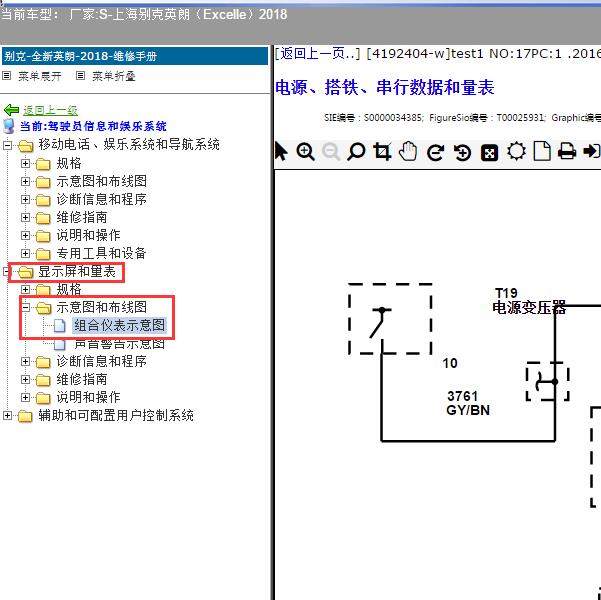Expand 示意图和布线图 under 移动电话 section
The height and width of the screenshot is (600, 601).
tap(25, 181)
